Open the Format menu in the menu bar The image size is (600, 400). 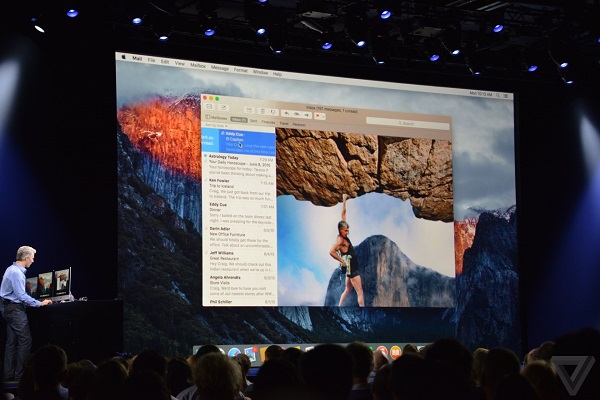(242, 69)
